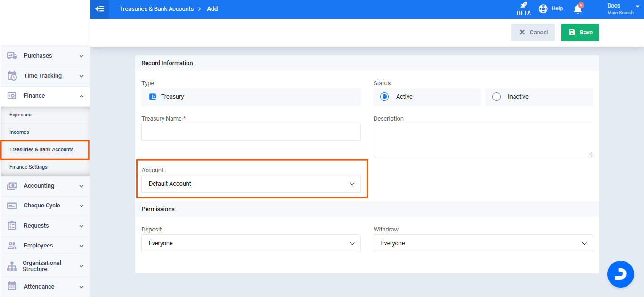This screenshot has width=644, height=297.
Task: Click the green Save button
Action: tap(580, 33)
